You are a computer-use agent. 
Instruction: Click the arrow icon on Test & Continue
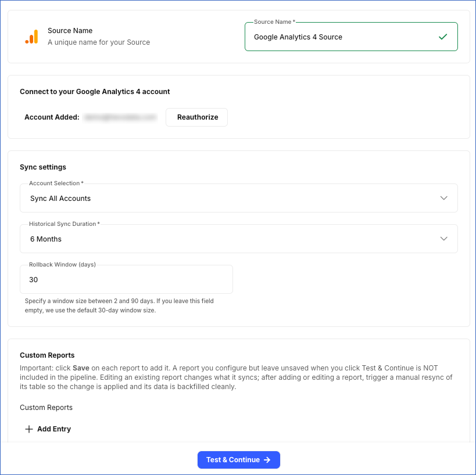[267, 460]
